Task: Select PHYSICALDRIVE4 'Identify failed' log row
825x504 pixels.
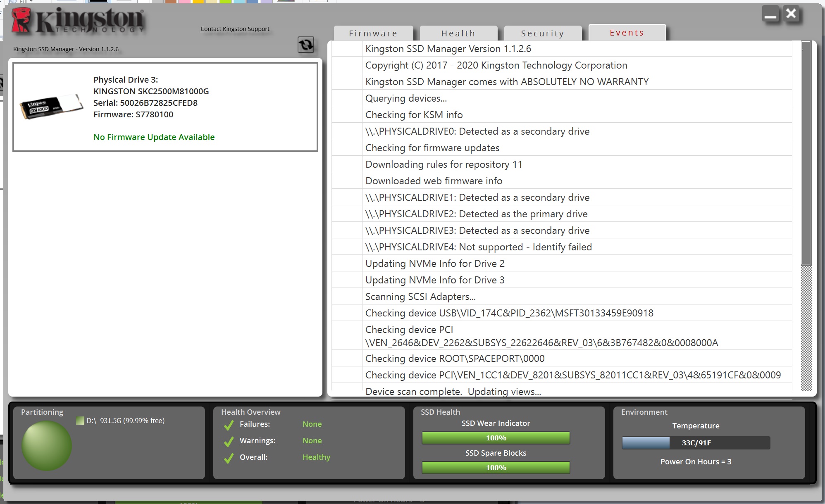Action: 562,247
